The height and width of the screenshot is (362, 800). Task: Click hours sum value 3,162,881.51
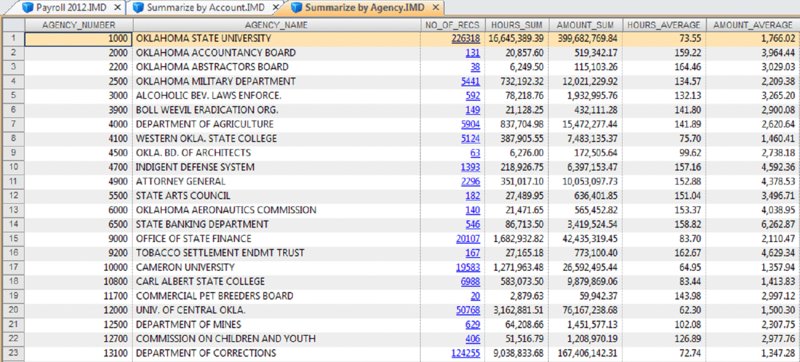click(x=516, y=310)
